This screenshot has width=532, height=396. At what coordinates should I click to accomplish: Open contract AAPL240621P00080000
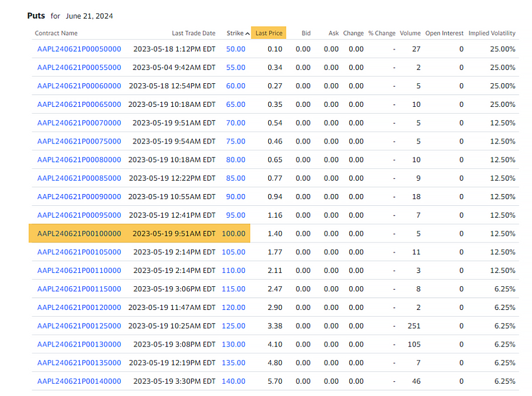79,160
